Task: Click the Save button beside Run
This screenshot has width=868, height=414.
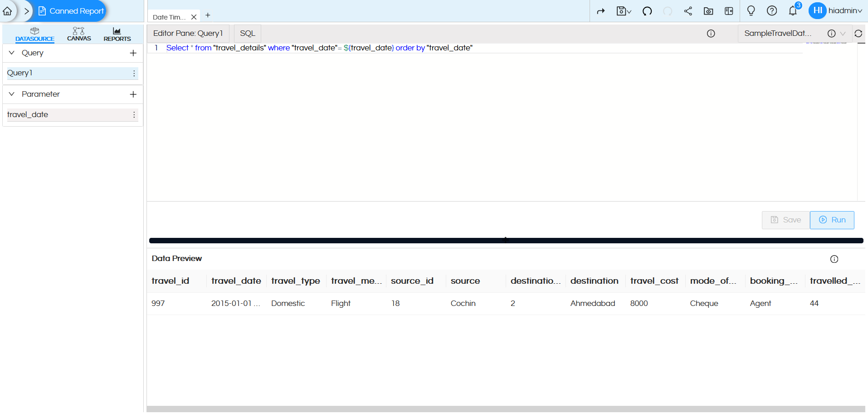Action: point(785,220)
